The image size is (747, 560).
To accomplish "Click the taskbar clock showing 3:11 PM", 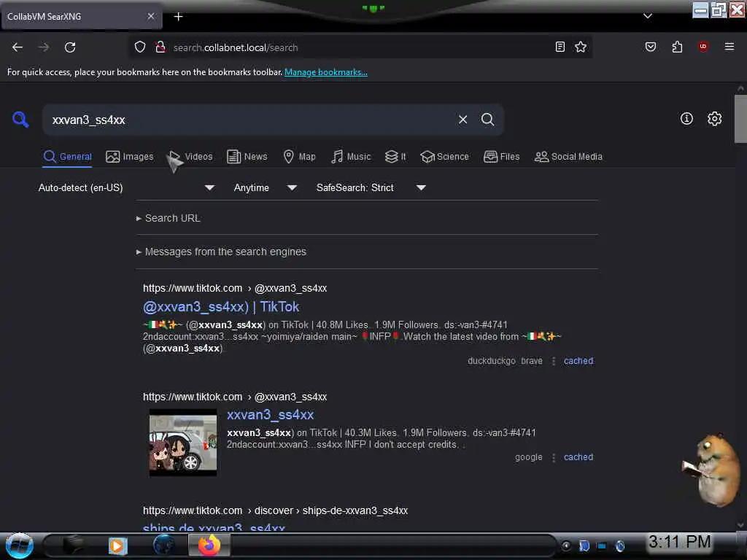I will [679, 542].
